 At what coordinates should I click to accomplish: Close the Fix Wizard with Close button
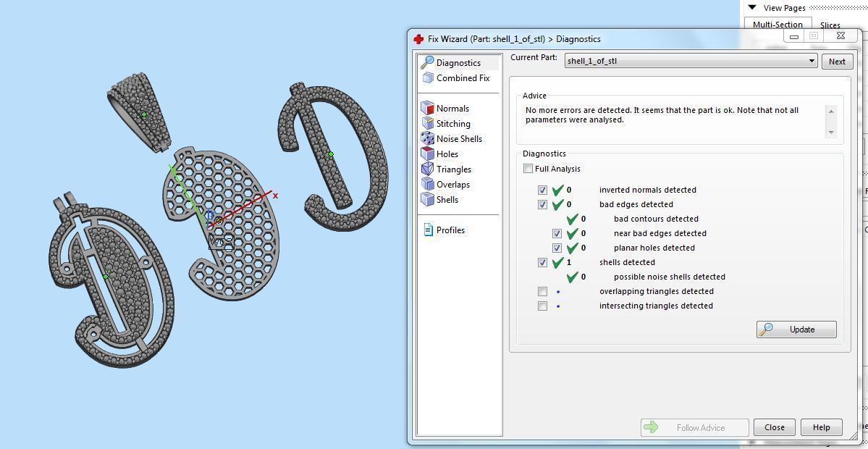coord(775,427)
